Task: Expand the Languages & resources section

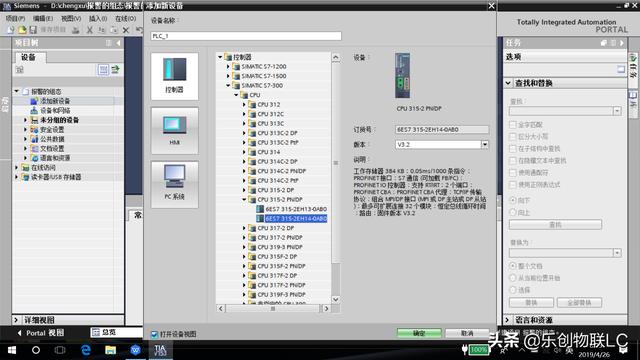Action: point(508,320)
